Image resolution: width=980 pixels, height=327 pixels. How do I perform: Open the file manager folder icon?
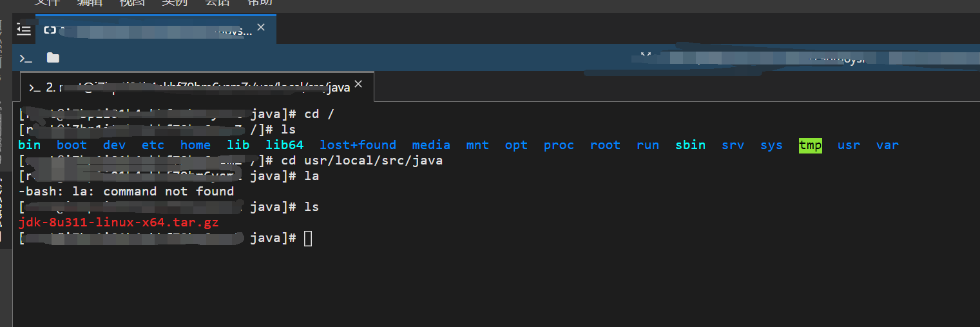[x=53, y=58]
